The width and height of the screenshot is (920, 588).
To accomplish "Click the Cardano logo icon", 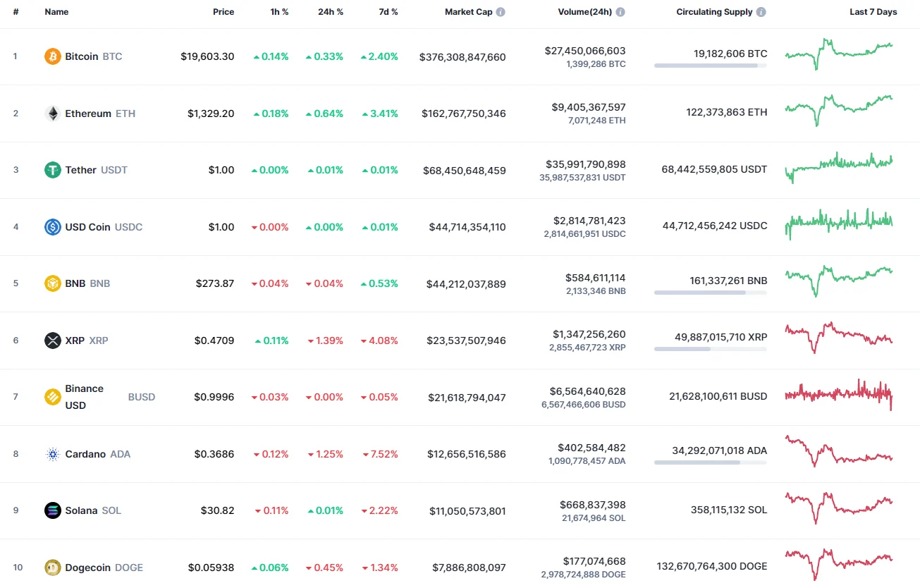I will tap(52, 454).
